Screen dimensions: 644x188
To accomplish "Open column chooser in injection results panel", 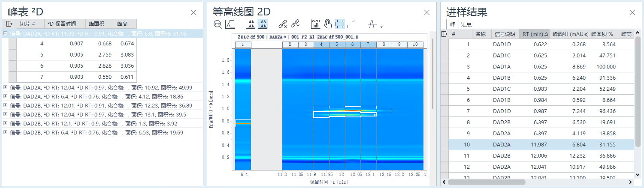I will pos(444,34).
